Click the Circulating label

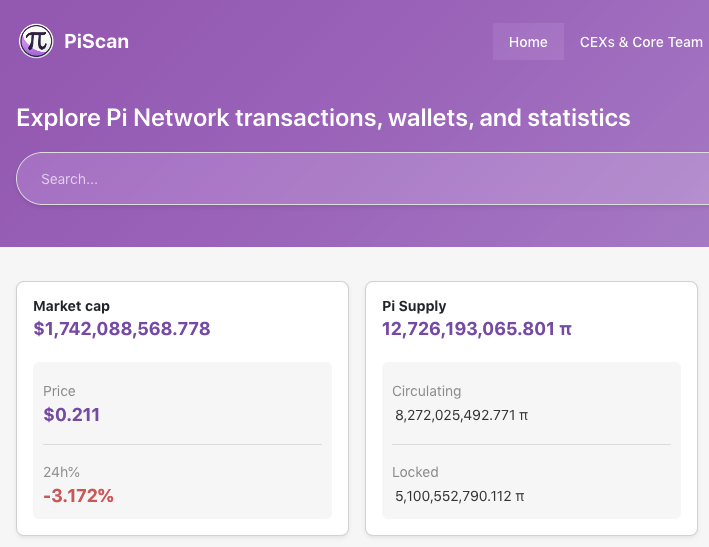(426, 391)
